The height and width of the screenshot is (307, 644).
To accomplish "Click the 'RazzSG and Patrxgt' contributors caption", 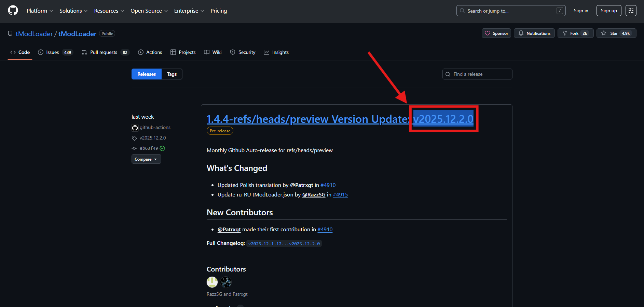I will point(227,294).
